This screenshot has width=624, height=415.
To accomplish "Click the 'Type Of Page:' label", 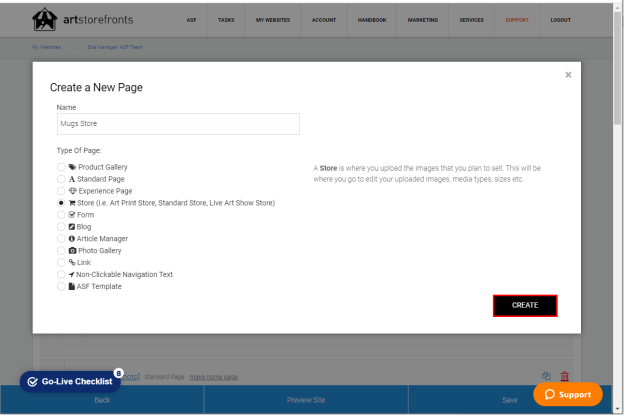I will [x=79, y=150].
